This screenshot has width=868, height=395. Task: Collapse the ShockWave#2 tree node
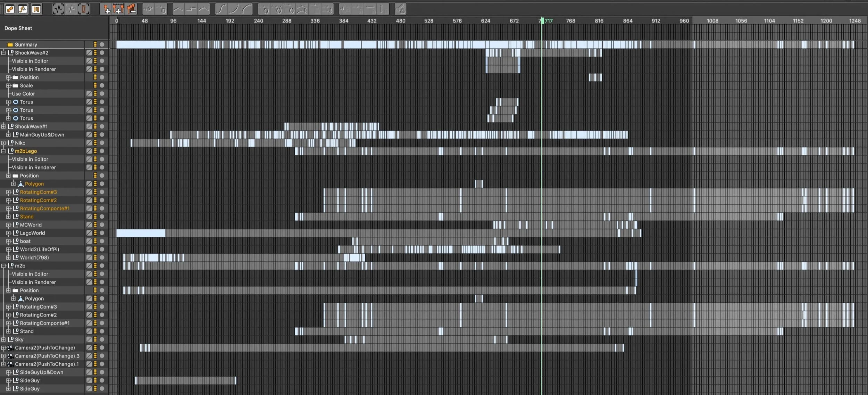click(3, 53)
